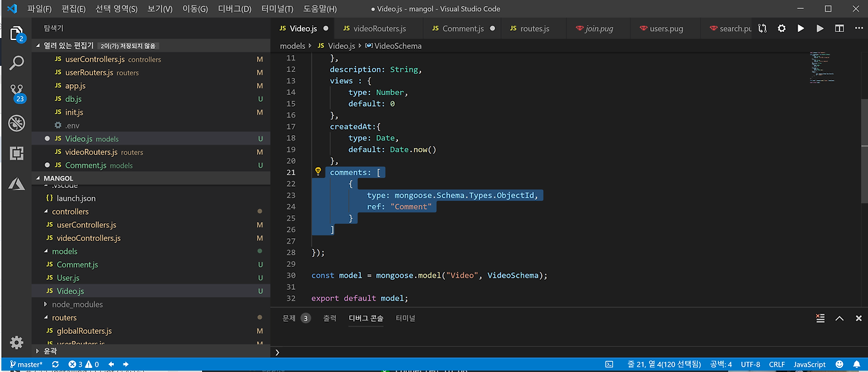Open the Manage gear icon at bottom left
Viewport: 868px width, 372px height.
(x=17, y=342)
